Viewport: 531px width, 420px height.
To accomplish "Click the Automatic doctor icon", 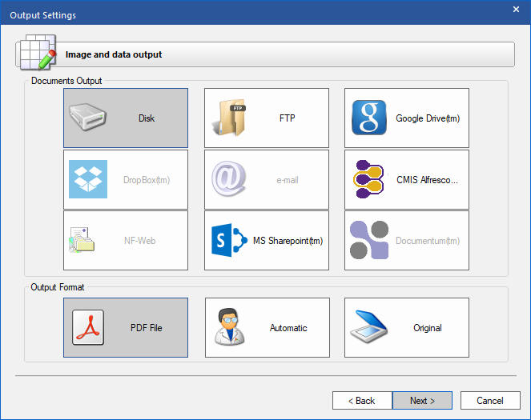I will coord(230,328).
